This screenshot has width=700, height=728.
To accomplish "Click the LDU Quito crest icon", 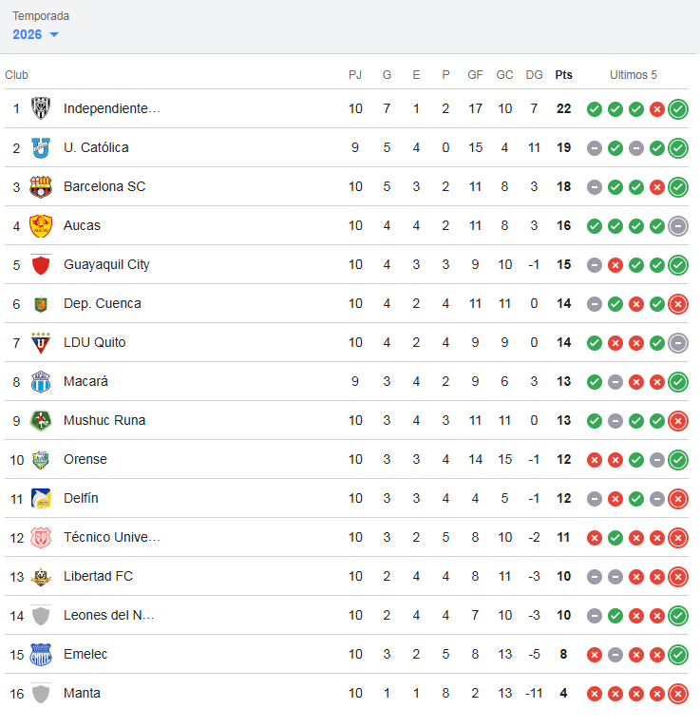I will 41,342.
